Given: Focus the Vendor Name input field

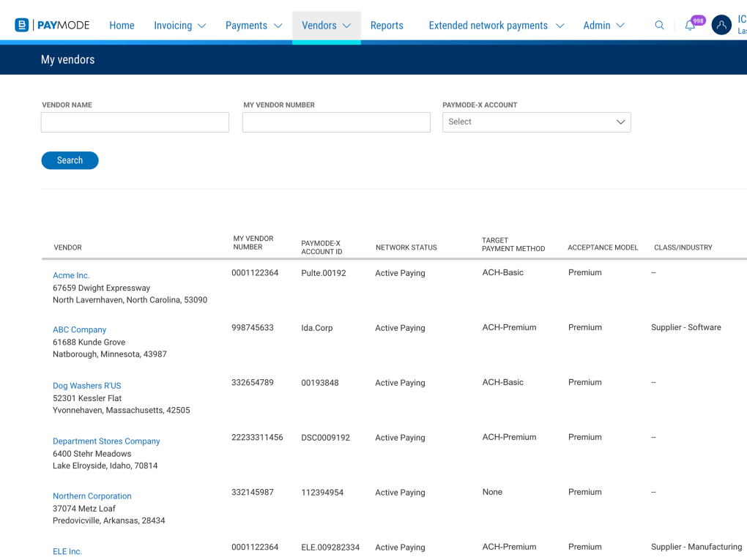Looking at the screenshot, I should (135, 122).
